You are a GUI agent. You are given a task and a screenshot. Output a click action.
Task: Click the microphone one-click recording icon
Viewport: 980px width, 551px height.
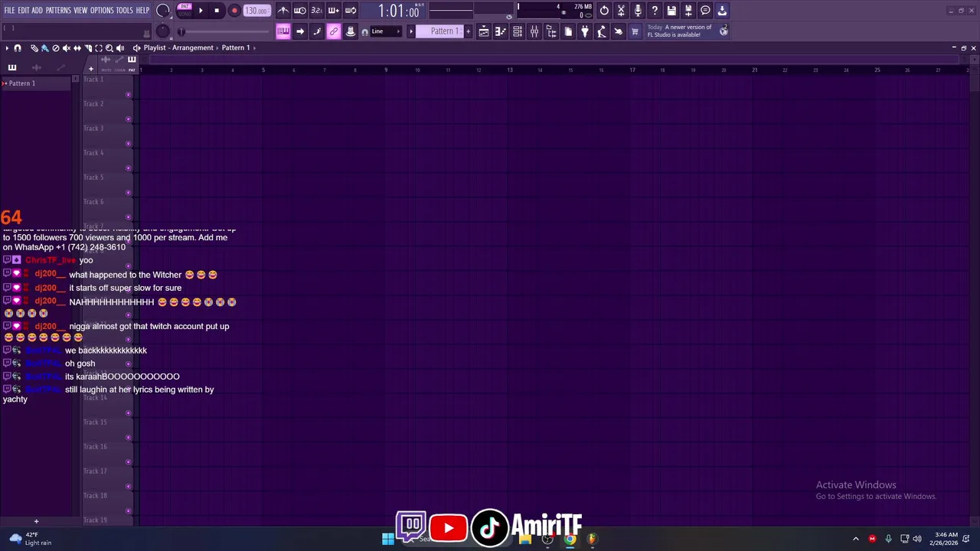(x=639, y=11)
